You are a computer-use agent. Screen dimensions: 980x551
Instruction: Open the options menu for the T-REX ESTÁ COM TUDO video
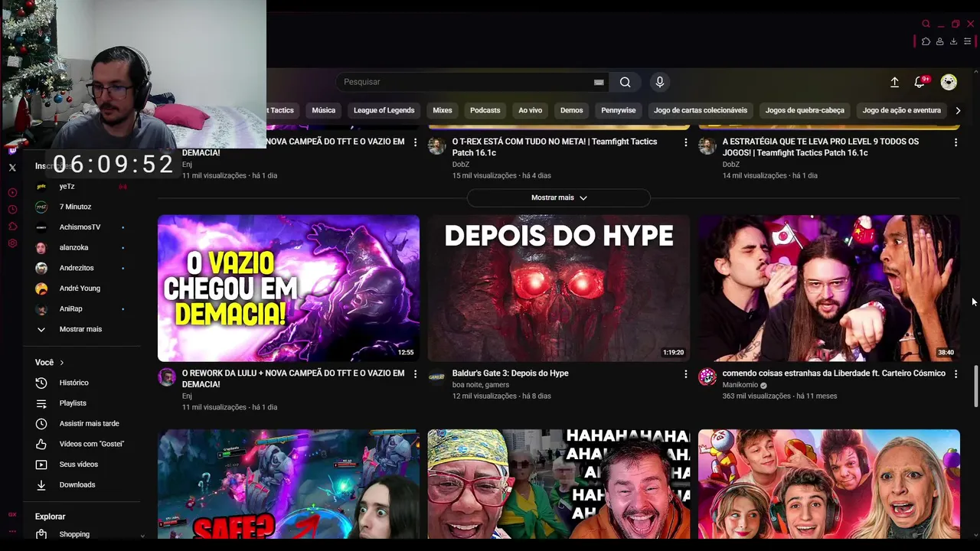click(x=685, y=142)
